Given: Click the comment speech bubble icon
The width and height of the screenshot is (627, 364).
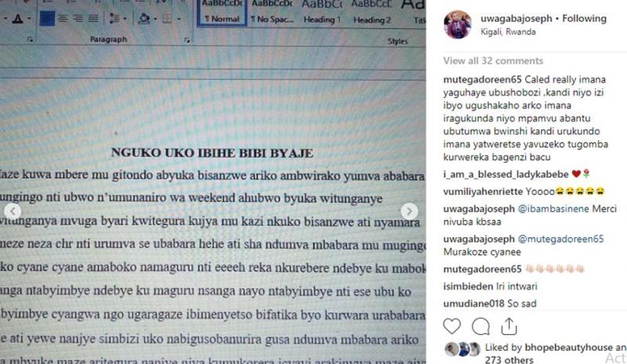Looking at the screenshot, I should point(481,325).
